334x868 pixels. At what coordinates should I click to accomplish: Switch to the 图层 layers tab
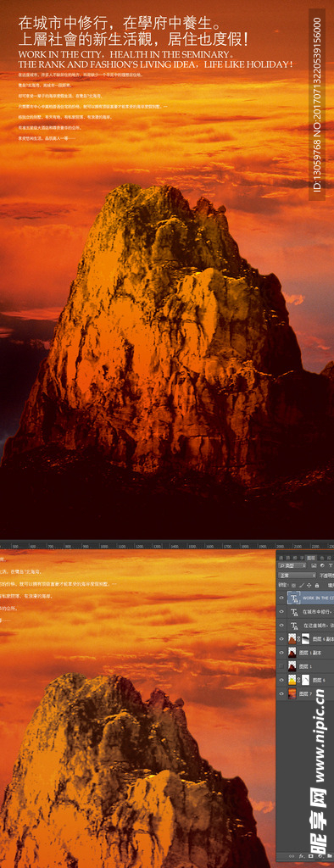(311, 558)
